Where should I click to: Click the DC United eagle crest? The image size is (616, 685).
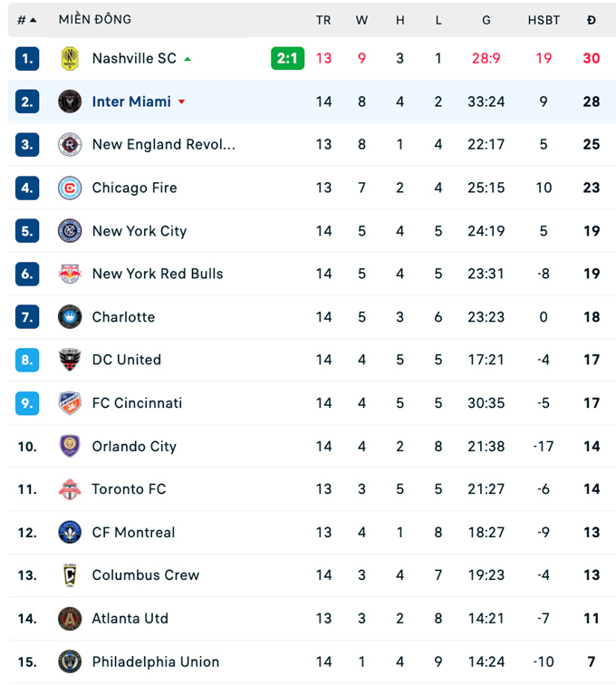70,360
